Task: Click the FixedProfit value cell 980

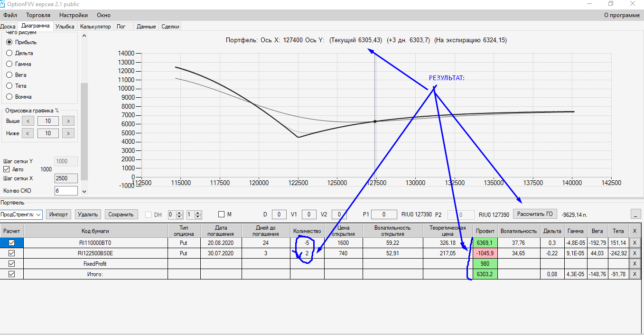Action: [x=484, y=263]
